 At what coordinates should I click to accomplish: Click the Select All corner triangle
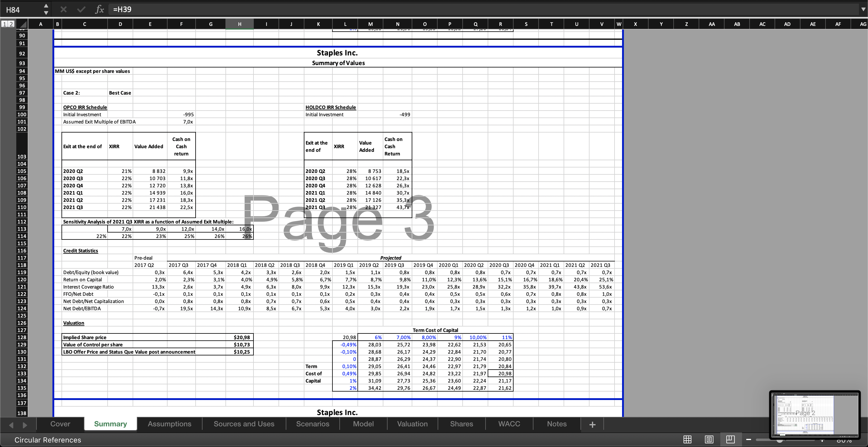(22, 24)
